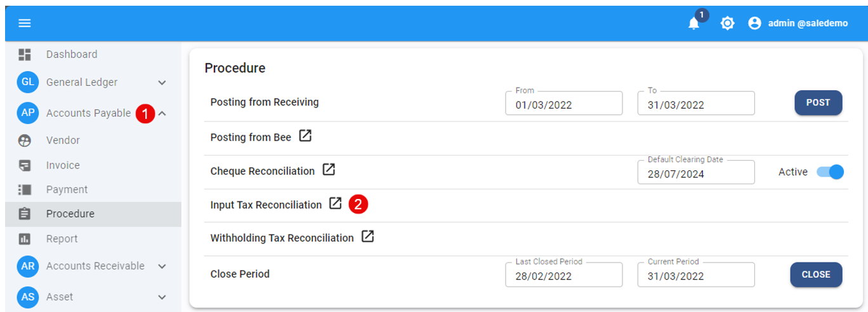Open Withholding Tax Reconciliation link icon
Viewport: 868px width, 312px height.
point(367,236)
